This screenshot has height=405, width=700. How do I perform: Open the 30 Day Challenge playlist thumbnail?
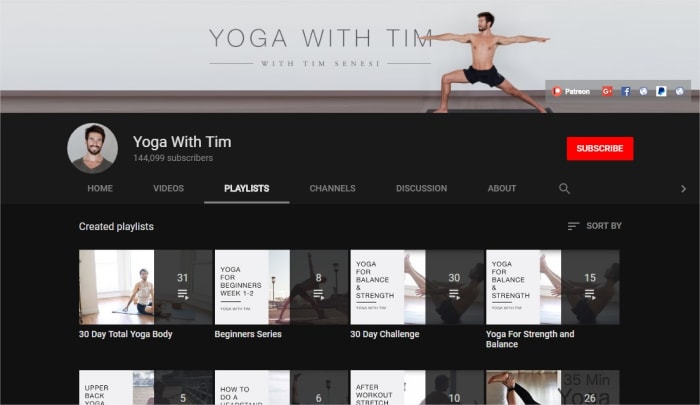tap(417, 287)
